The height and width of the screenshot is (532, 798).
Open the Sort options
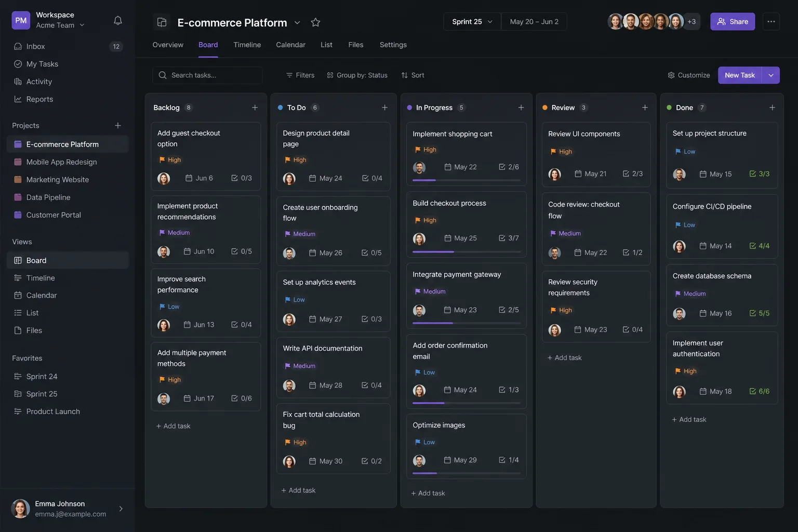(413, 75)
